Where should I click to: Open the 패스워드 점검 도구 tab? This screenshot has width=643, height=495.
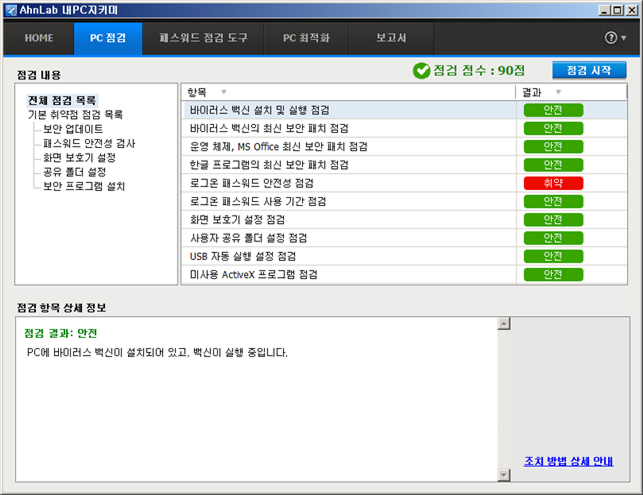203,38
